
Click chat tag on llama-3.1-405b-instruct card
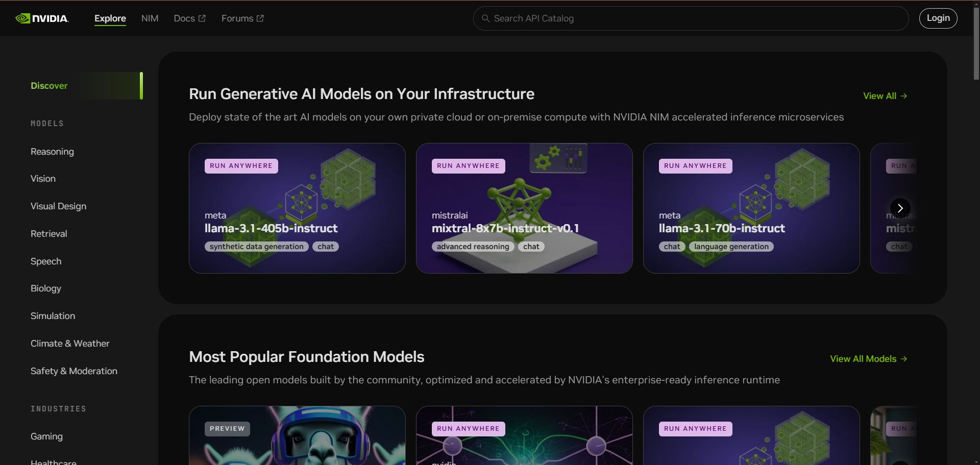tap(326, 247)
